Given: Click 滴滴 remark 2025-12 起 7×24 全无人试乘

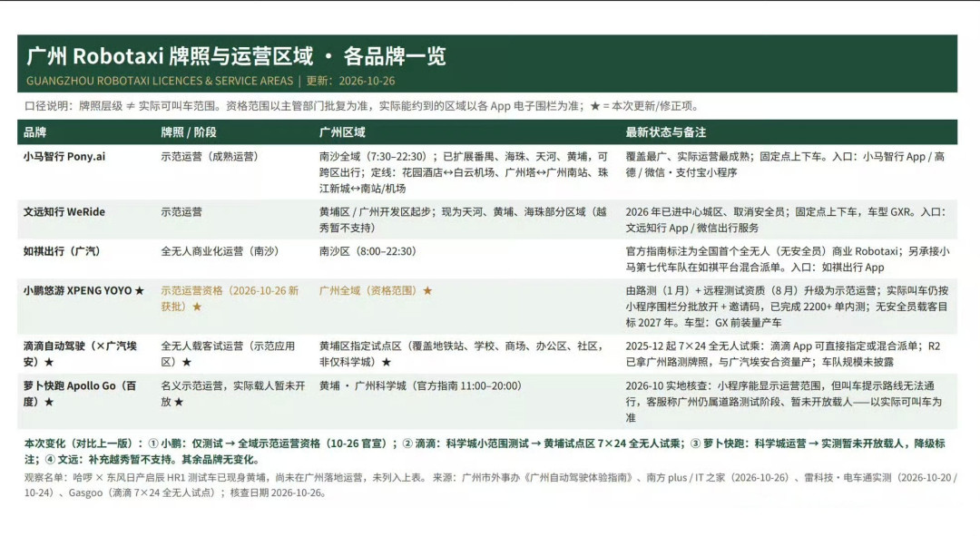Looking at the screenshot, I should point(783,354).
